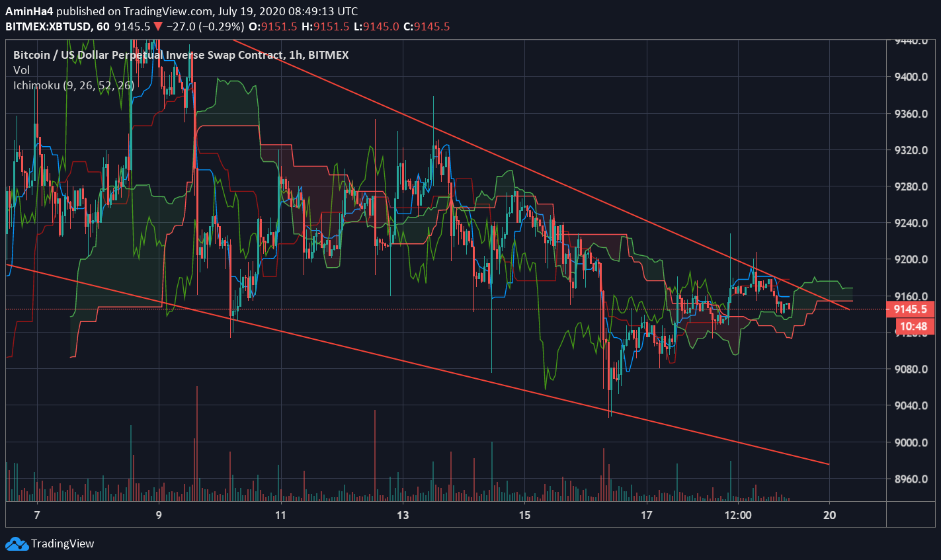Click the 9080.0 price axis label
Viewport: 941px width, 560px height.
(910, 369)
